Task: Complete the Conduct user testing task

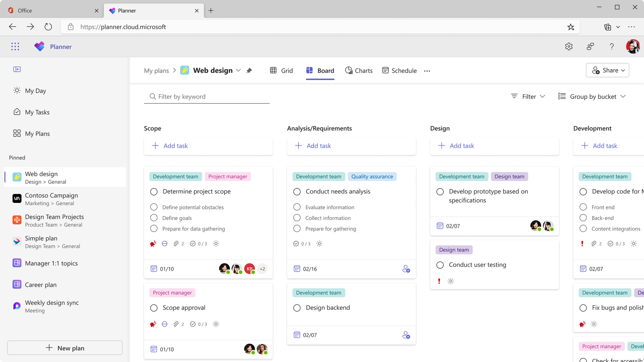Action: [x=440, y=265]
